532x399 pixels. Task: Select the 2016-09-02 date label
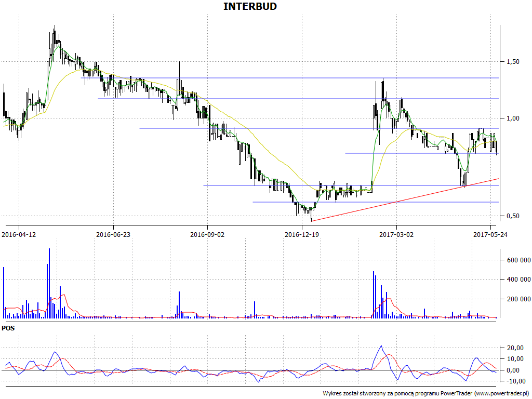point(207,234)
